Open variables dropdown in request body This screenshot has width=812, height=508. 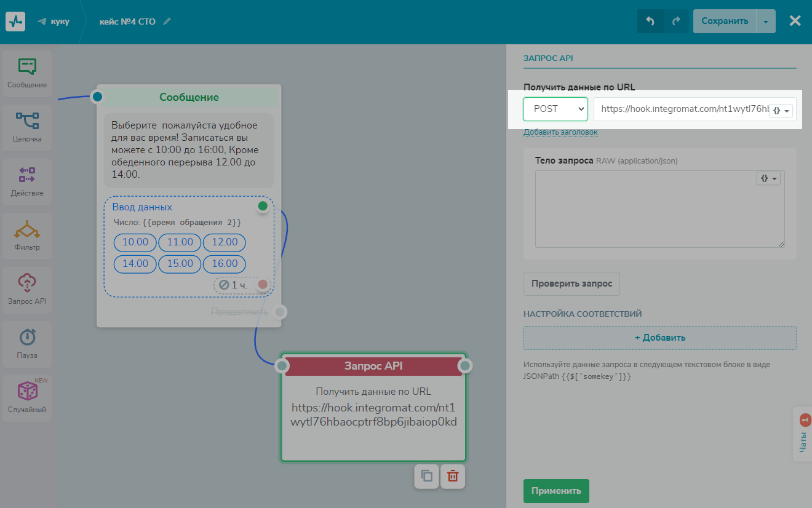point(768,178)
